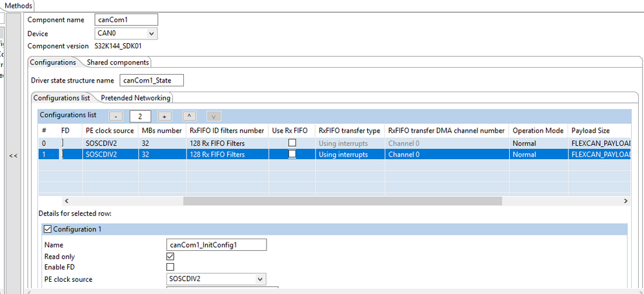Switch to the Shared components tab

pos(118,63)
